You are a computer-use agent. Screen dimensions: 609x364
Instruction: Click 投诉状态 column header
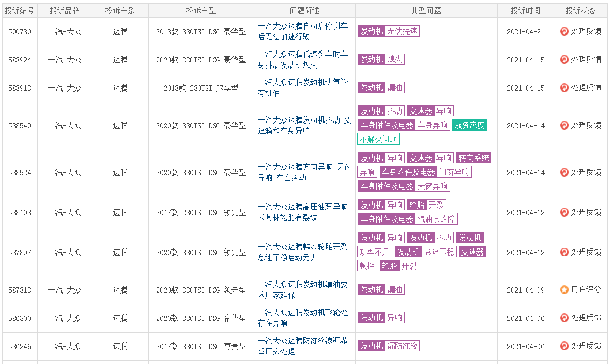581,10
